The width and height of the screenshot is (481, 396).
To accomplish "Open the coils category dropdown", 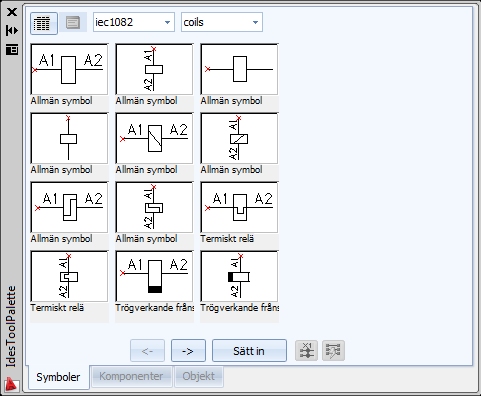I will point(222,22).
